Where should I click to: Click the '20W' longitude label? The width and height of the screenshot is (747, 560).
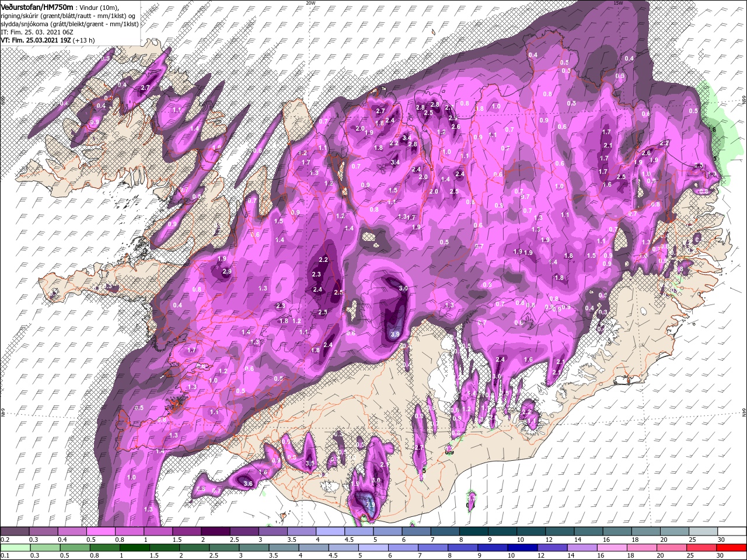[x=310, y=3]
